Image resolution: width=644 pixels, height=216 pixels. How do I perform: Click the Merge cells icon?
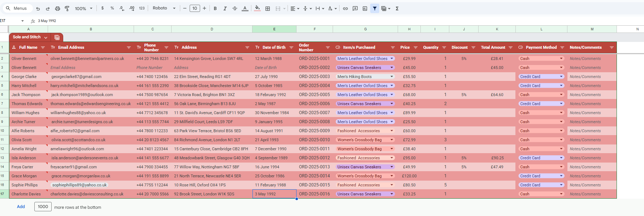[278, 8]
